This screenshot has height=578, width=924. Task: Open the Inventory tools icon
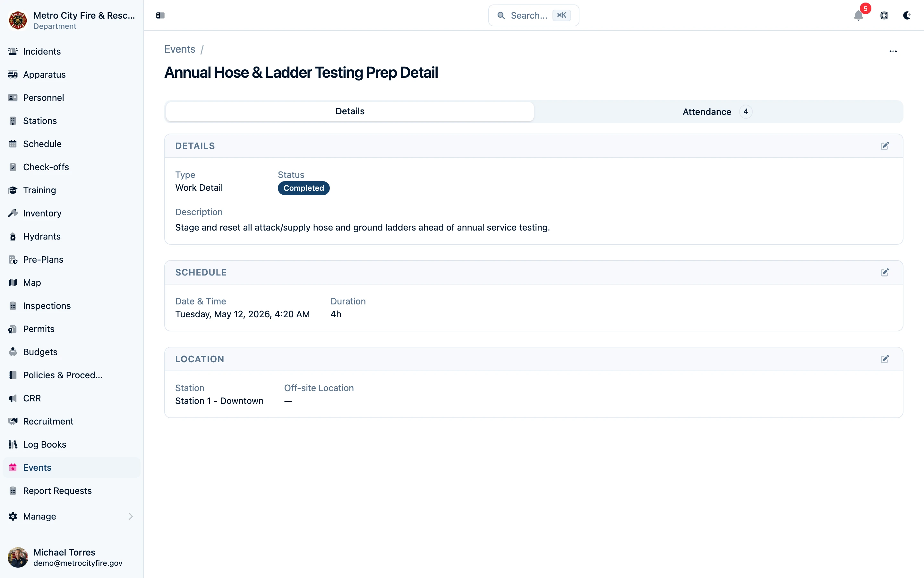(13, 213)
